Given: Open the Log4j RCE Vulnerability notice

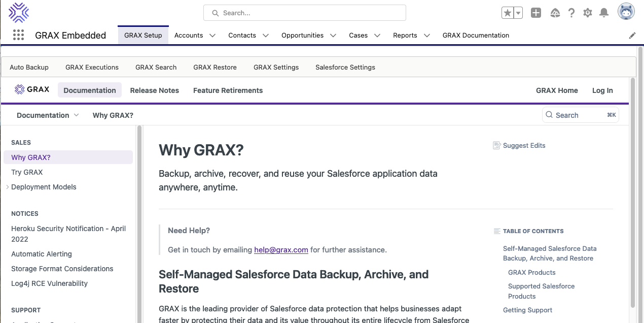Looking at the screenshot, I should (49, 283).
